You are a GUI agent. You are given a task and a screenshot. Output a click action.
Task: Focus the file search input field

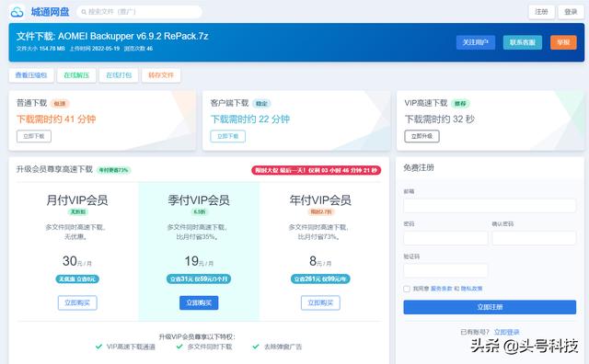(x=139, y=12)
